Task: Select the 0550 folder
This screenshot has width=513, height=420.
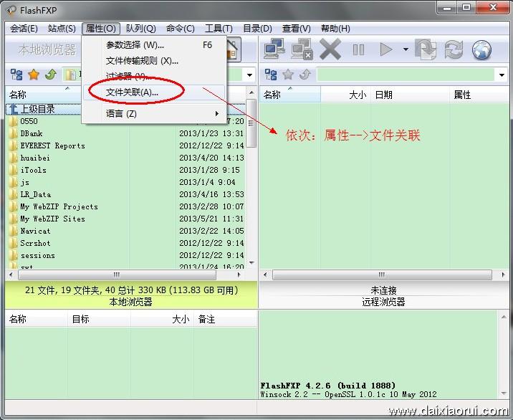Action: coord(29,121)
